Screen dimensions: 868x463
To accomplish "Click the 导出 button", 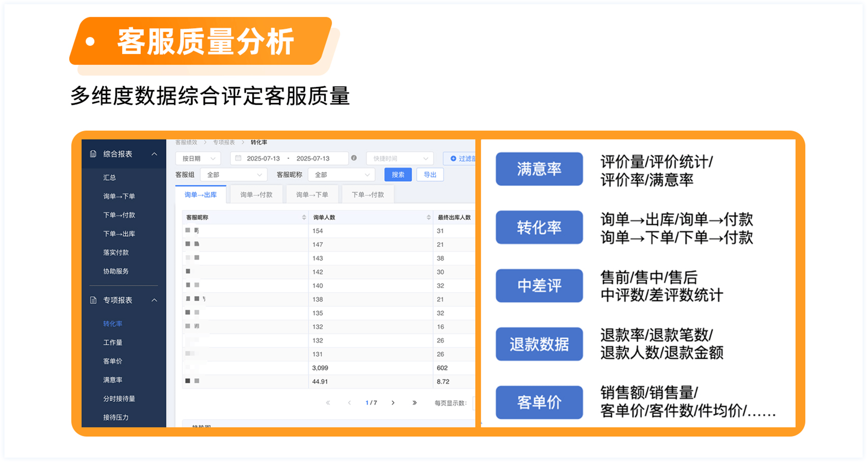I will 430,175.
